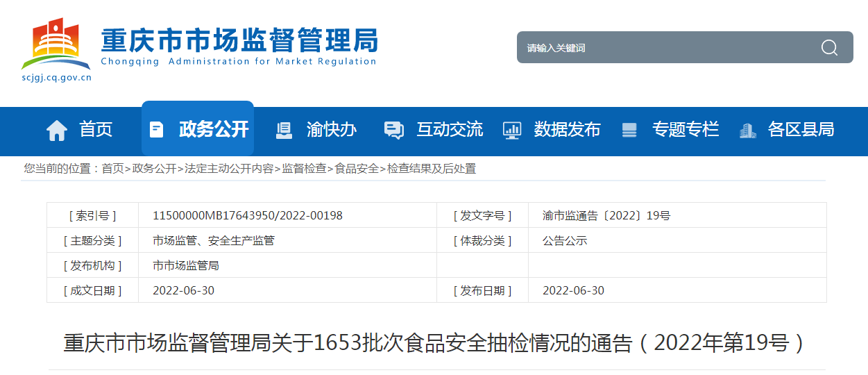The image size is (868, 375).
Task: Click the stacked books icon beside 专题专栏
Action: [629, 130]
